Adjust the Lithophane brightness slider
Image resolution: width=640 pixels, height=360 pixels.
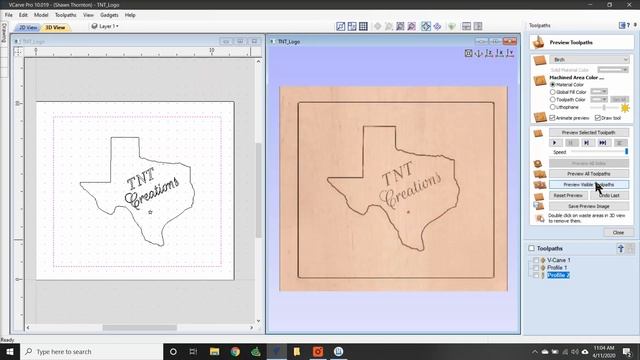604,107
